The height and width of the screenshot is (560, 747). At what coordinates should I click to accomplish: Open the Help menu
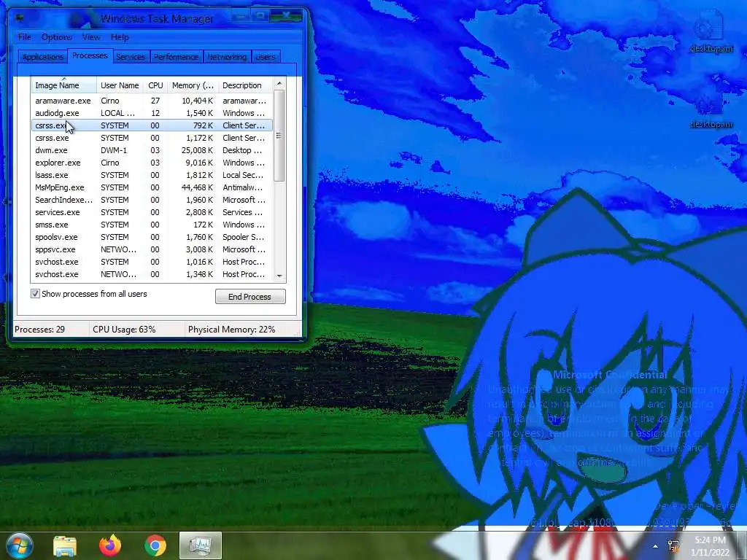(x=120, y=37)
